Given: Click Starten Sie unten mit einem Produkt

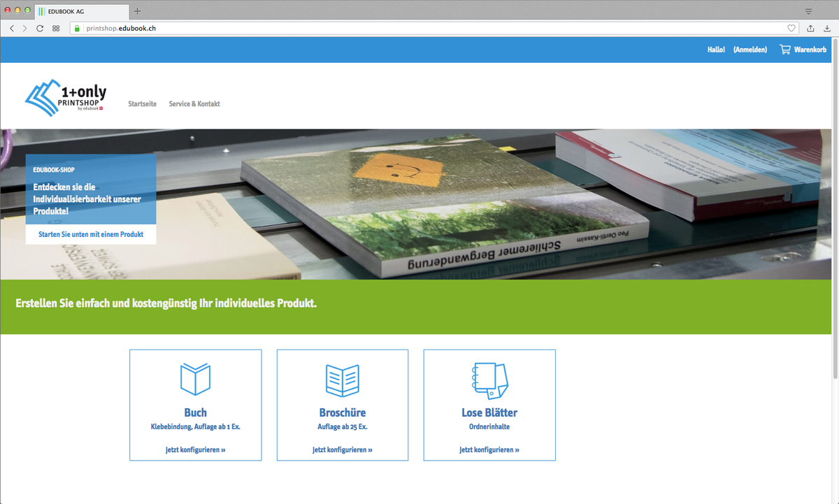Looking at the screenshot, I should [91, 234].
